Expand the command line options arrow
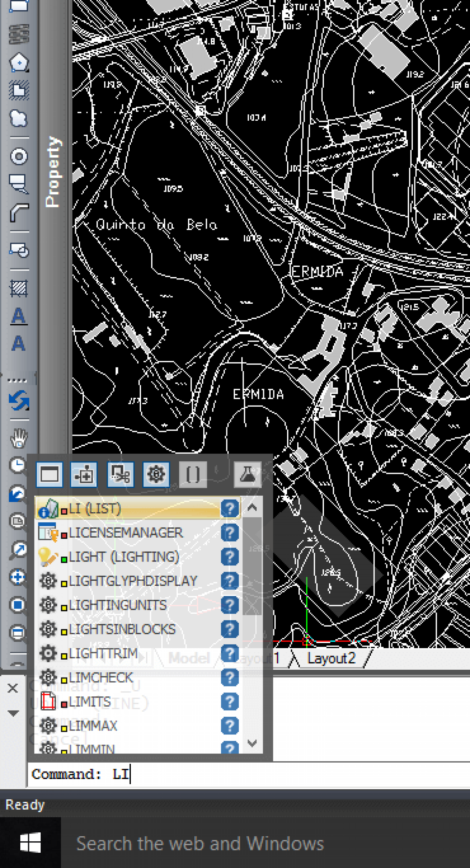This screenshot has height=868, width=470. pyautogui.click(x=13, y=713)
